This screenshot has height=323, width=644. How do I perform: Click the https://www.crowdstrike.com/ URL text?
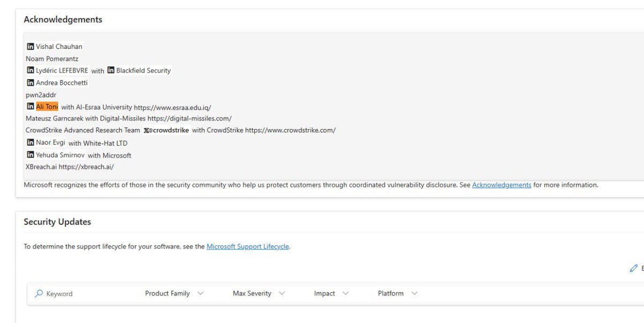point(290,130)
